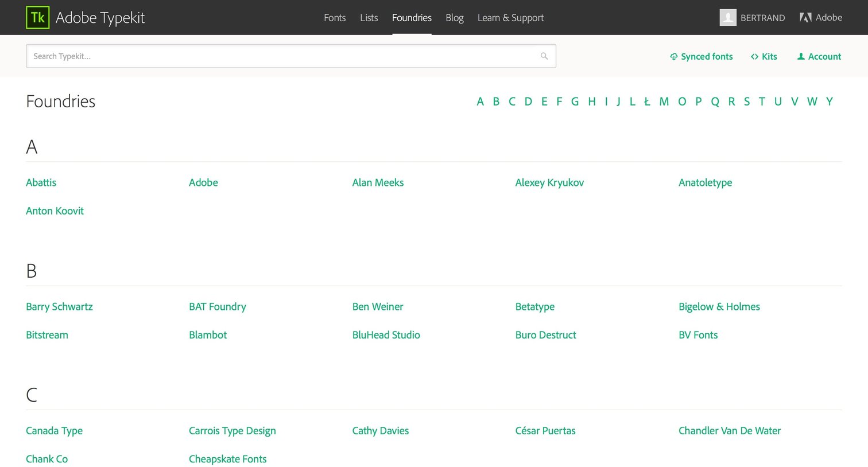Click the Synced fonts cloud icon
The height and width of the screenshot is (467, 868).
[x=674, y=56]
